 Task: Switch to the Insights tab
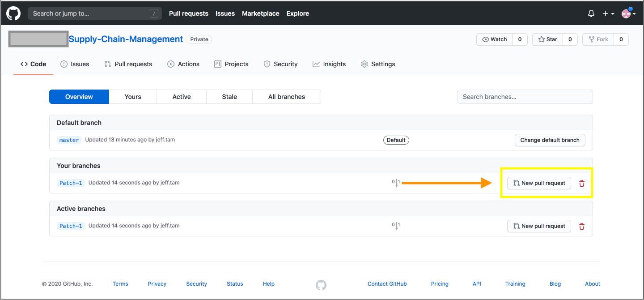point(329,64)
